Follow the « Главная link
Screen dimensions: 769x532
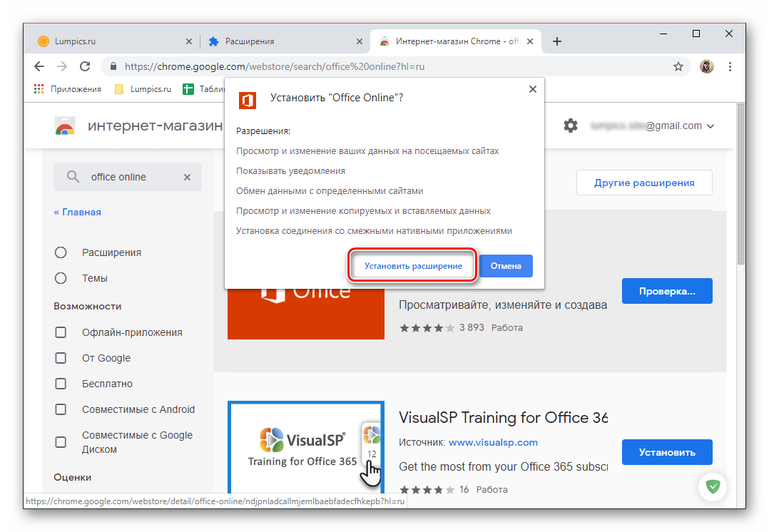[x=78, y=213]
